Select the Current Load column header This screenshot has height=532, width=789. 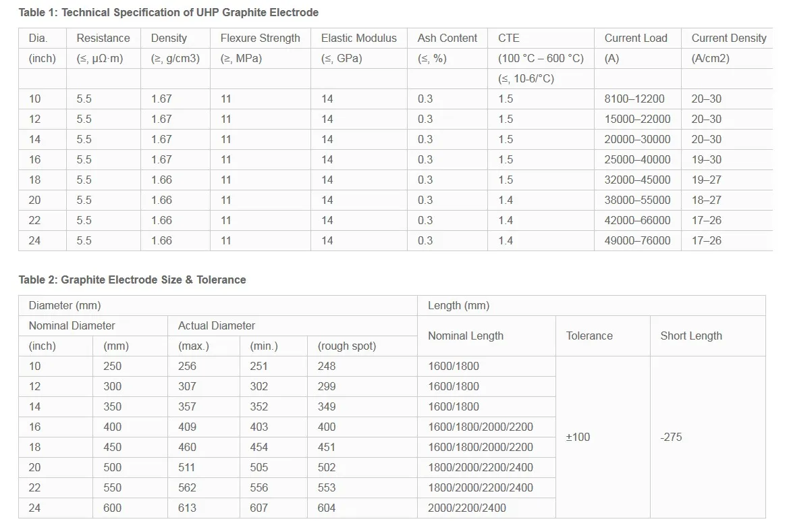pos(635,38)
